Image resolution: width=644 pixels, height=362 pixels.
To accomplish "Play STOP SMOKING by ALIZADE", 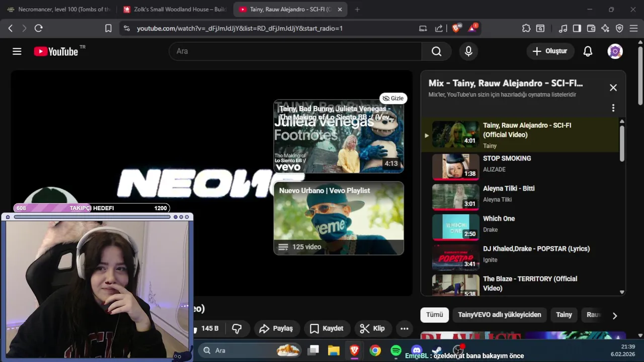I will click(520, 166).
